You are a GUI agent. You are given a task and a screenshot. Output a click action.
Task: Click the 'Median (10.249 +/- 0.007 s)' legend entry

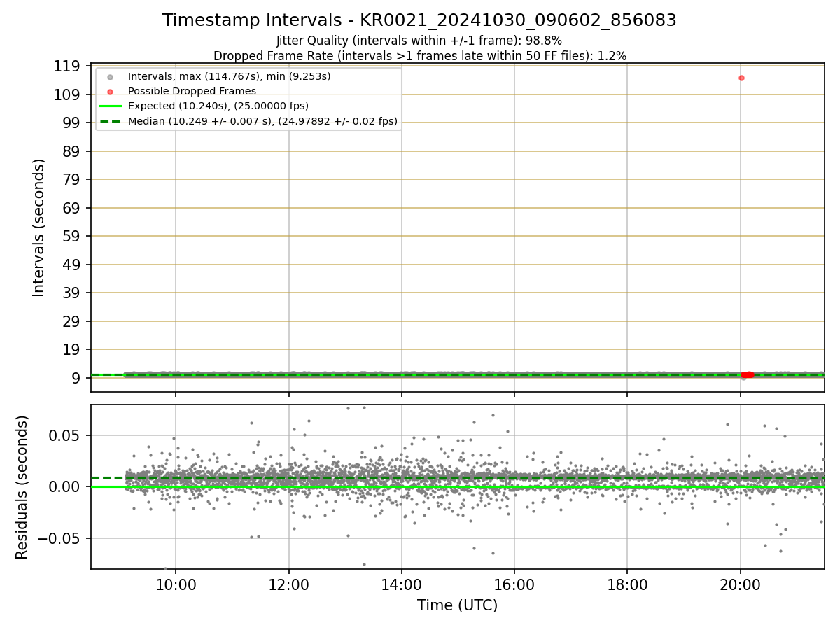point(263,121)
